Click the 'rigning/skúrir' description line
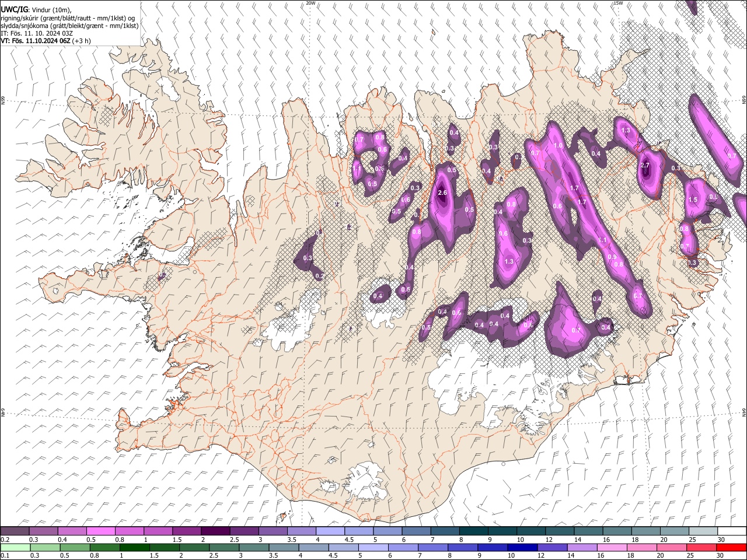This screenshot has width=747, height=560. click(x=69, y=18)
